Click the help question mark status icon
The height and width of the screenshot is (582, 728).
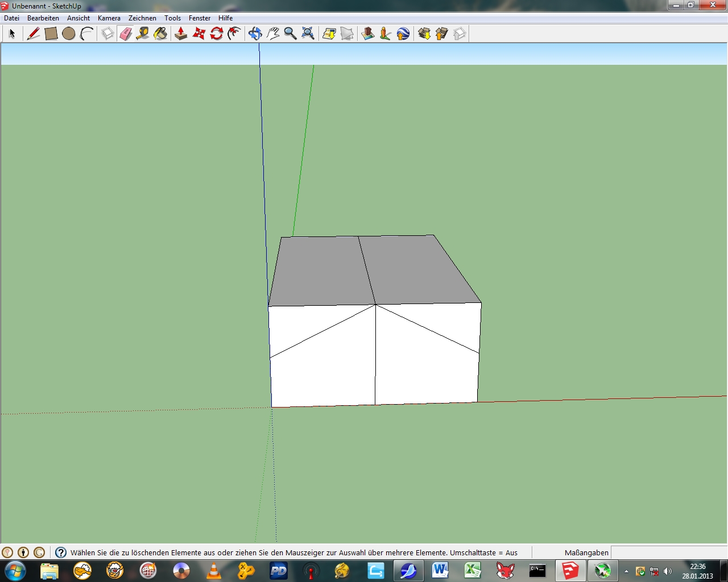(61, 552)
